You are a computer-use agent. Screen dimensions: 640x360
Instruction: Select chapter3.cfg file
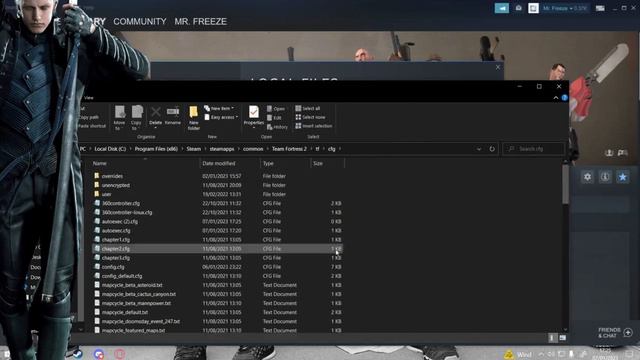pyautogui.click(x=116, y=258)
